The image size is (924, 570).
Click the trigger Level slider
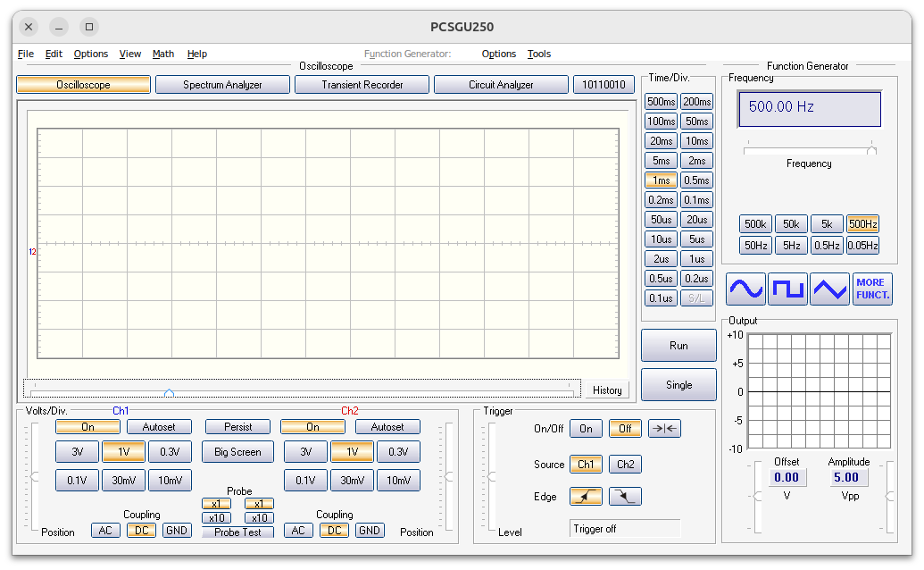pos(492,476)
